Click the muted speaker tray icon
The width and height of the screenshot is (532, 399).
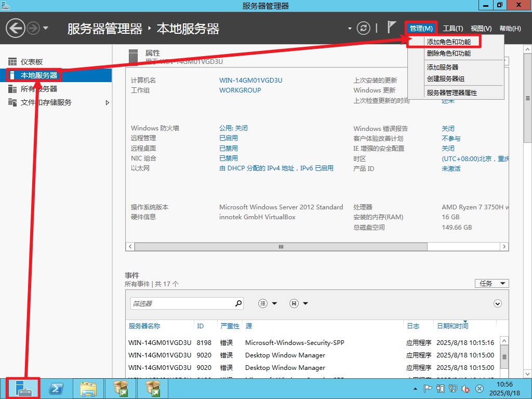tap(465, 389)
